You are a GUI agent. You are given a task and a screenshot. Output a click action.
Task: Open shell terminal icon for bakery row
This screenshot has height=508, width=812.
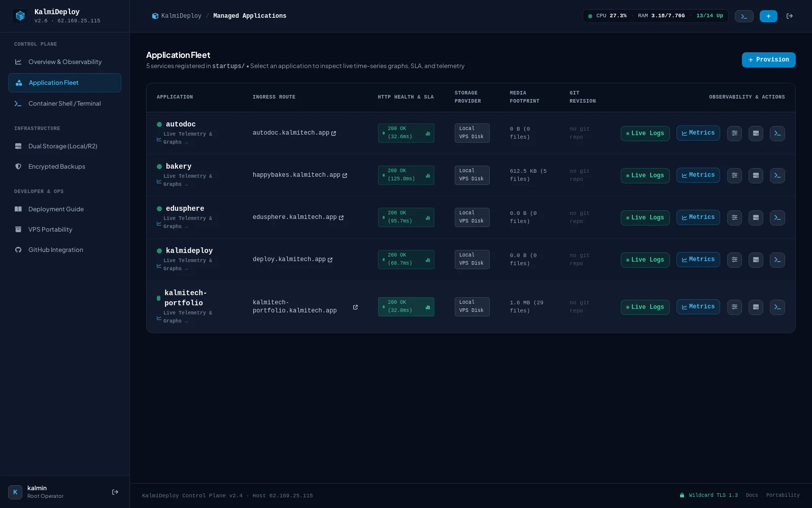pos(777,176)
